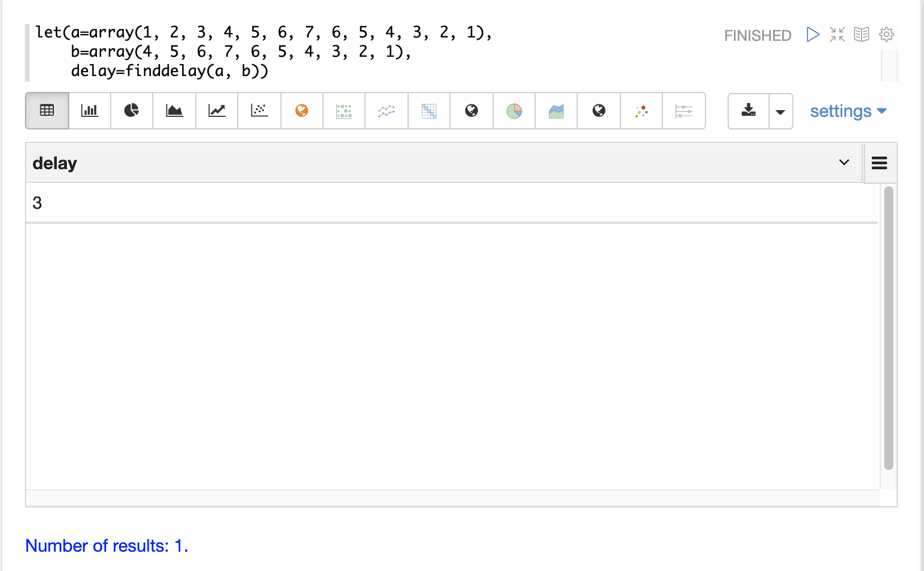Choose the black pie chart view

click(x=132, y=111)
